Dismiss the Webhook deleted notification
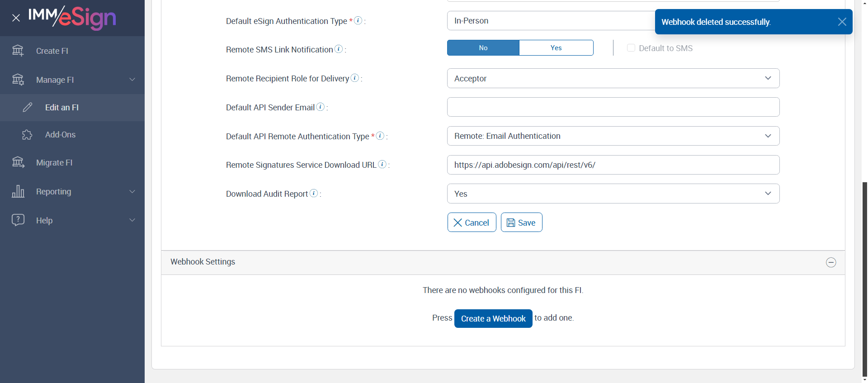Image resolution: width=868 pixels, height=383 pixels. tap(842, 22)
